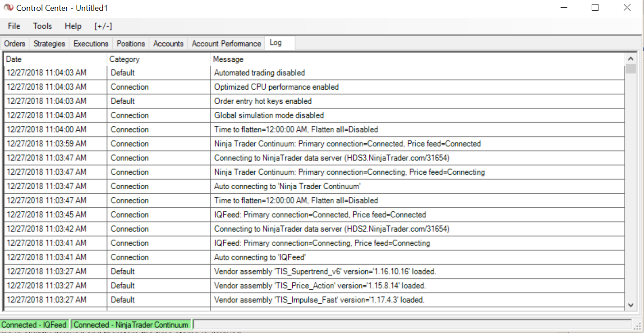
Task: Click the 'Connected - IQFeed' status indicator
Action: pyautogui.click(x=35, y=324)
